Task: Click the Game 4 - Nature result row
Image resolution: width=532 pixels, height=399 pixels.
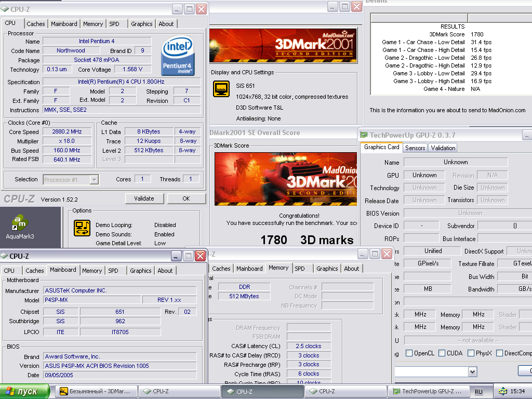Action: tap(451, 89)
